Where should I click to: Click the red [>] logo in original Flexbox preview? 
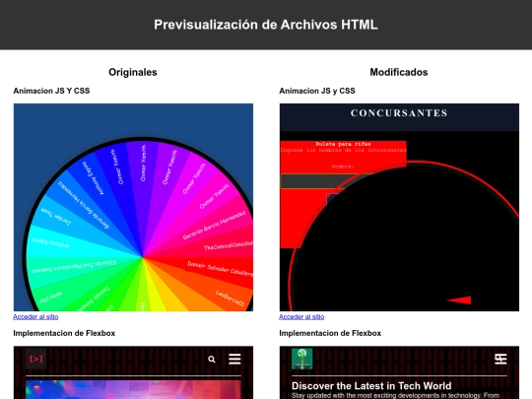36,359
